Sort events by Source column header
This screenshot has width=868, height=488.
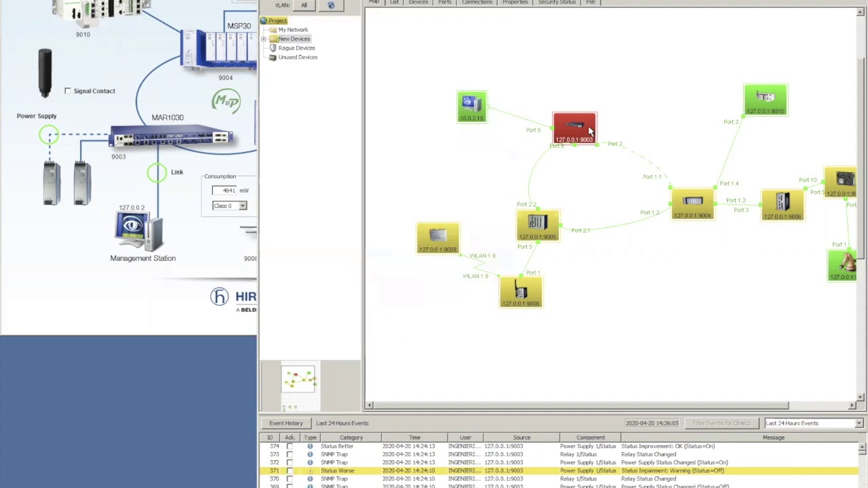tap(521, 438)
